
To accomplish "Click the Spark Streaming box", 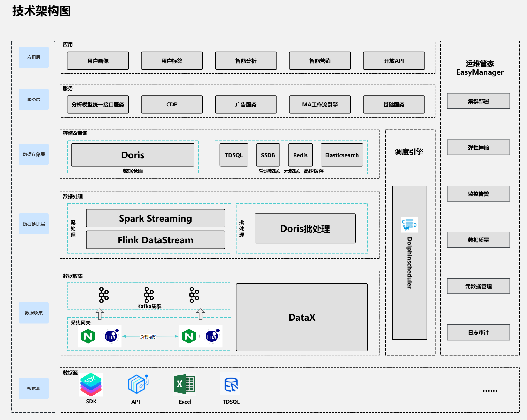I will pos(155,218).
